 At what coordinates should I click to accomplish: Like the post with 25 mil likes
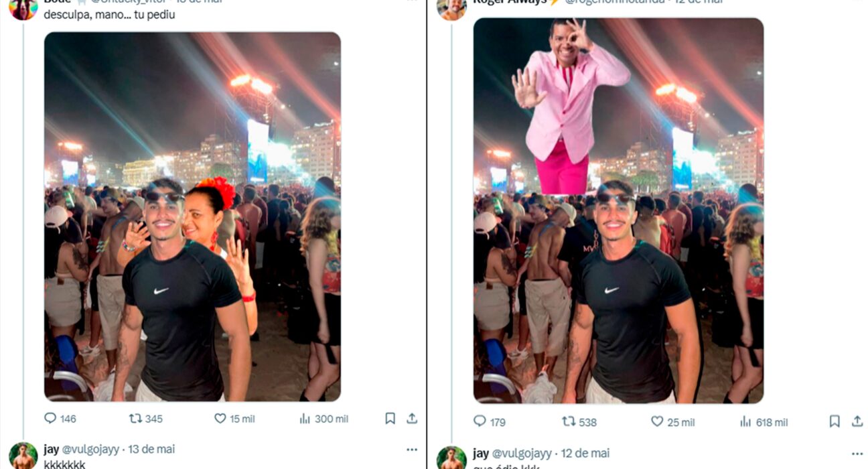tap(658, 421)
